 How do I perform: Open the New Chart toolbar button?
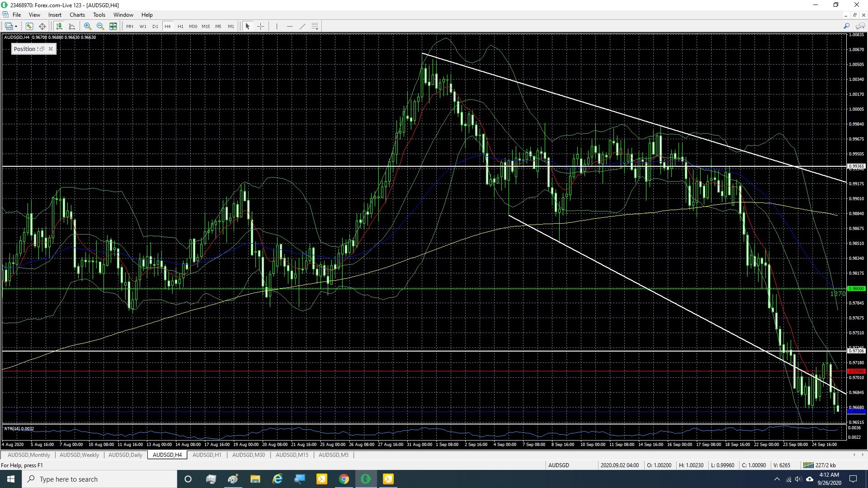8,26
